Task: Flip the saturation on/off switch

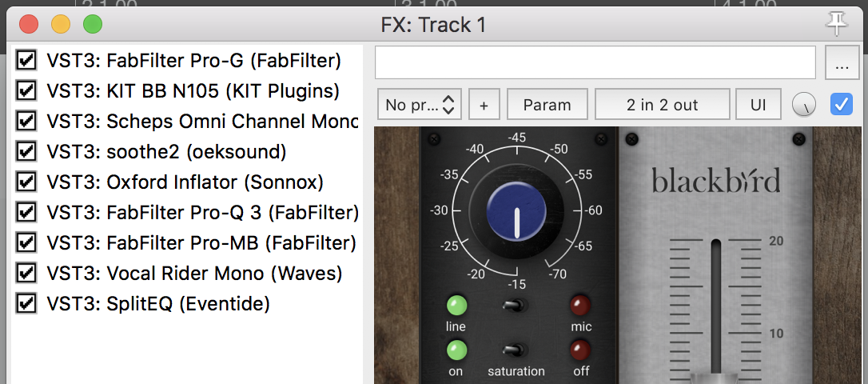Action: [x=516, y=350]
